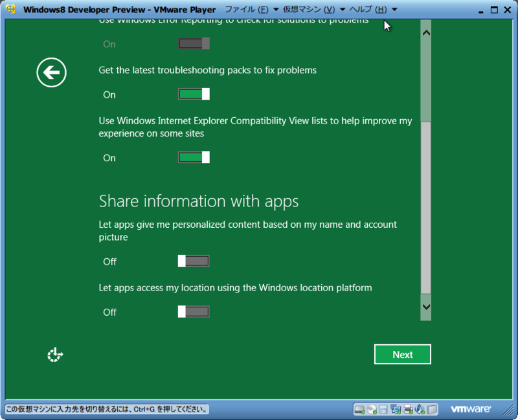Image resolution: width=518 pixels, height=420 pixels.
Task: Enable personalized content from name and picture
Action: [194, 261]
